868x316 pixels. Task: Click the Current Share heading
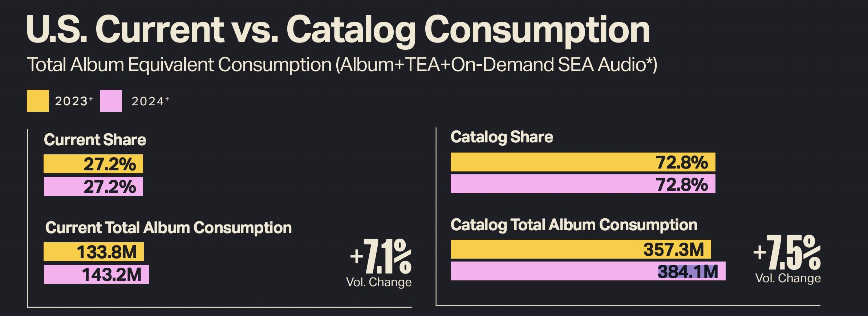(x=95, y=140)
